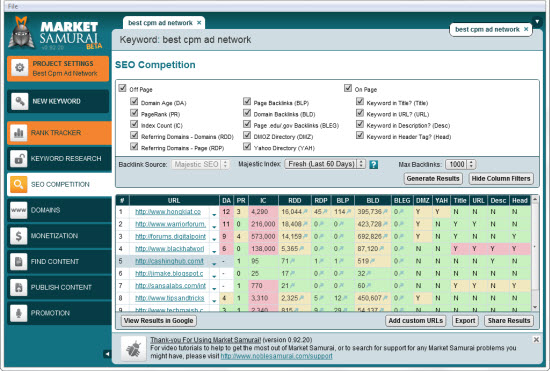This screenshot has width=550, height=371.
Task: Sort by the DA column header
Action: tap(227, 200)
